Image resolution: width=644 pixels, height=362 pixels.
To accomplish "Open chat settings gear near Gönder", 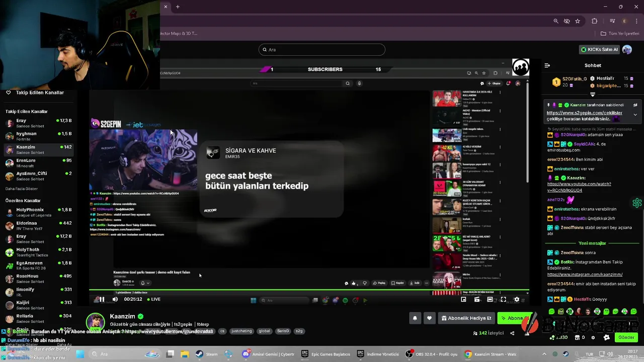I will [x=593, y=337].
